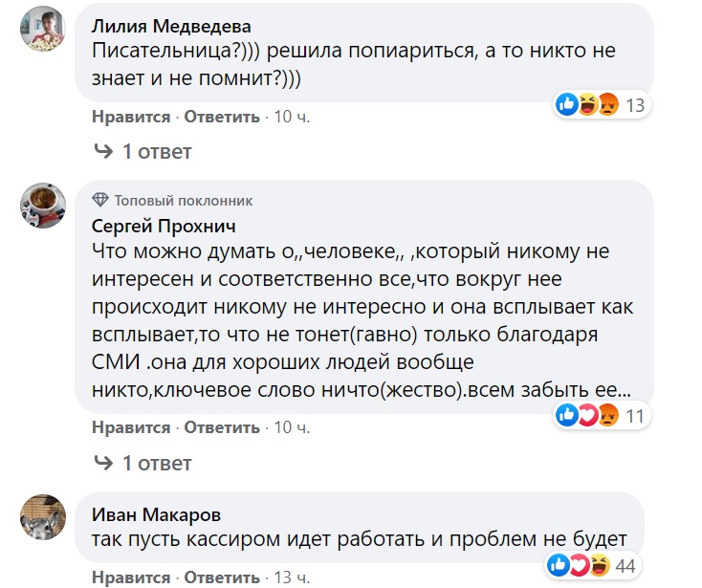The width and height of the screenshot is (702, 588).
Task: Like Иван Макаров's comment via Нравится
Action: click(x=130, y=578)
